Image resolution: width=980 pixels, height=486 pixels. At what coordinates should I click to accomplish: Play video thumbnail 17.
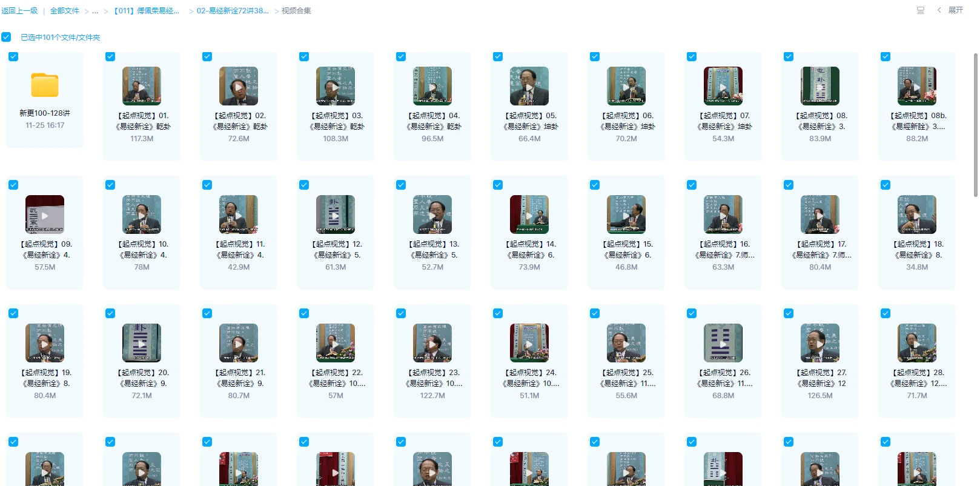[x=820, y=215]
